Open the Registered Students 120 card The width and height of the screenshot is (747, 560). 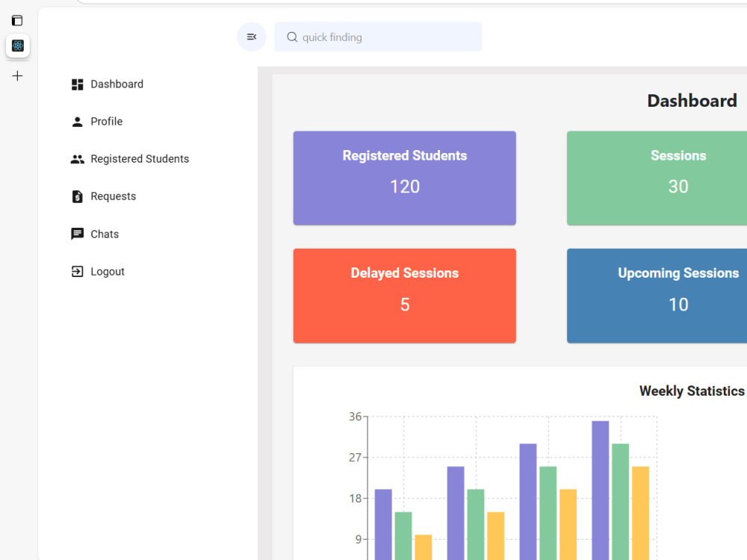coord(404,178)
